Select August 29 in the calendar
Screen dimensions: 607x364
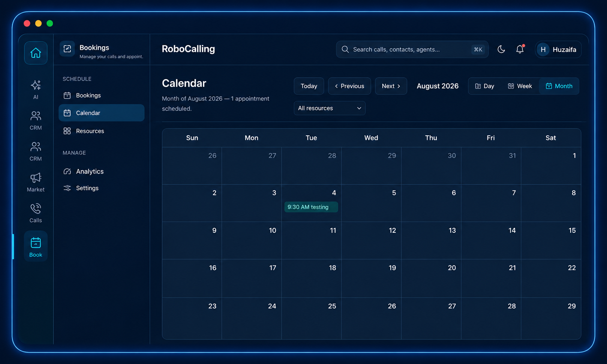[x=551, y=319]
